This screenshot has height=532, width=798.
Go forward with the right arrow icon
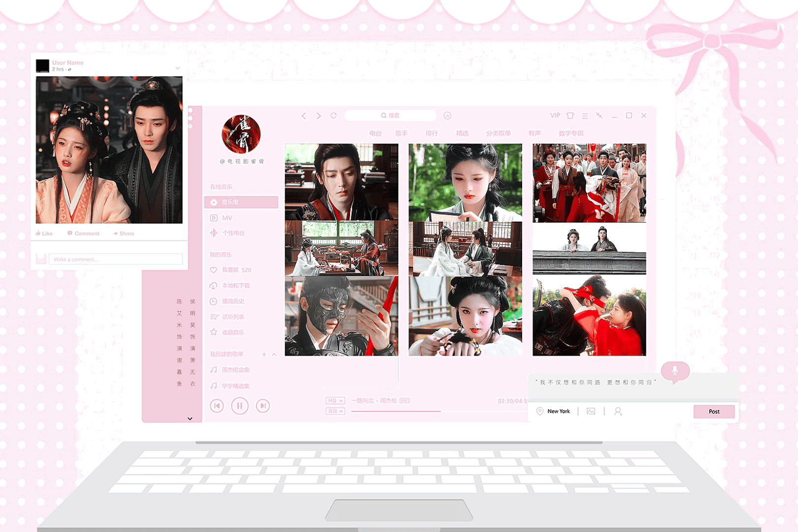click(319, 116)
